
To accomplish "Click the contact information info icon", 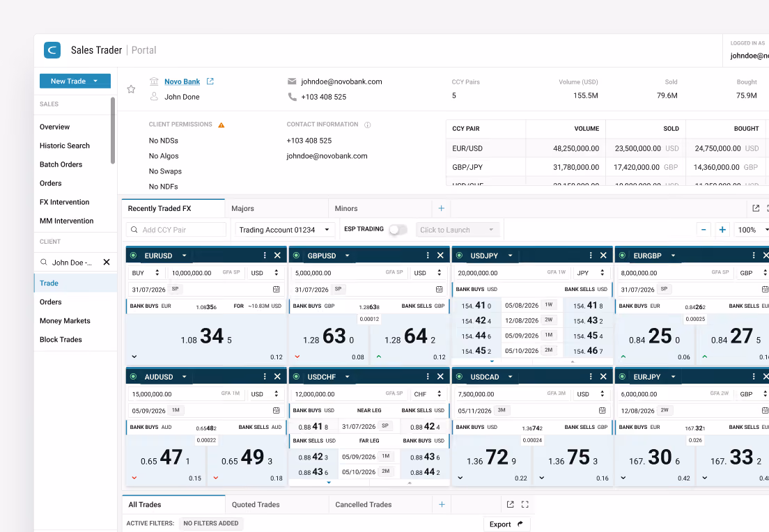I will [367, 125].
